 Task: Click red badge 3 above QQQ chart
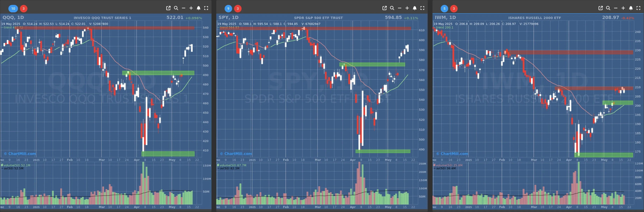tap(24, 9)
